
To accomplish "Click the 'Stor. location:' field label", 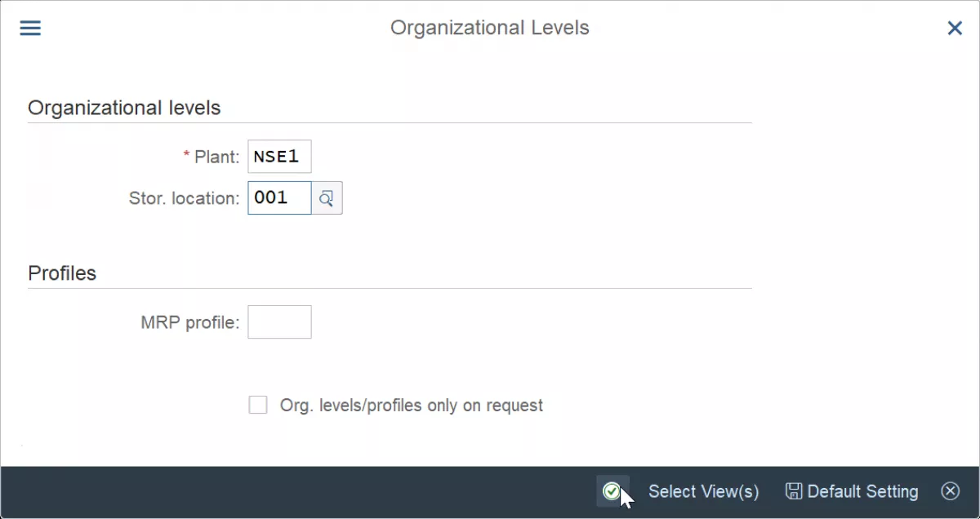I will (x=185, y=198).
